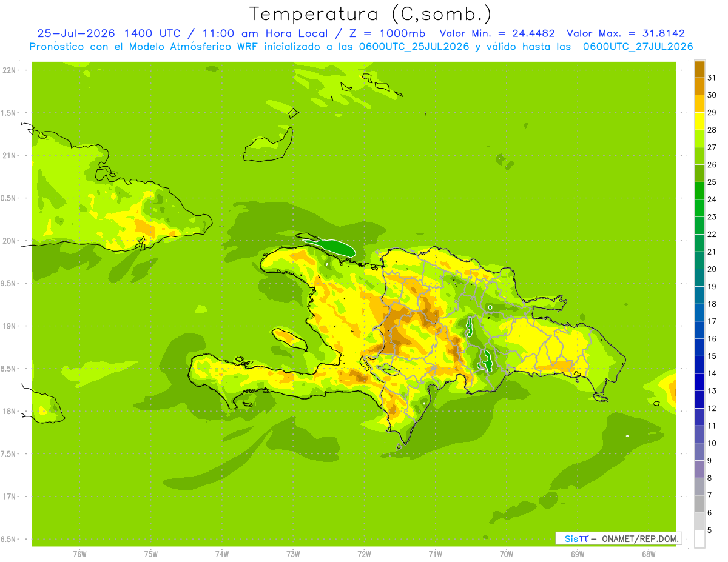Click the legend value label 10
Screen dimensions: 728x562
coord(712,443)
